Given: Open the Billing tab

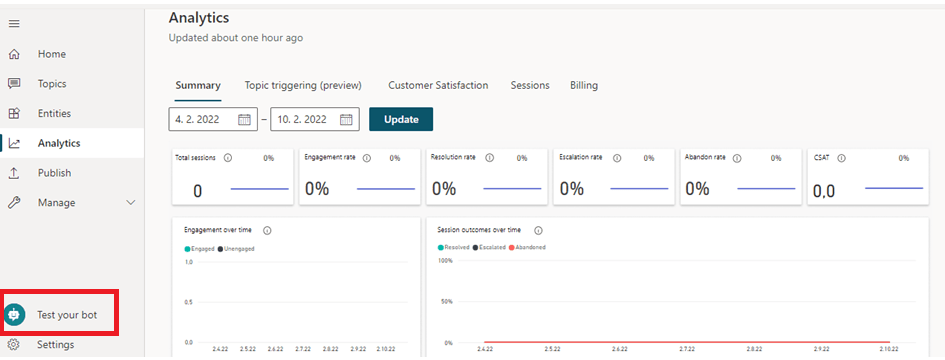Looking at the screenshot, I should [584, 86].
